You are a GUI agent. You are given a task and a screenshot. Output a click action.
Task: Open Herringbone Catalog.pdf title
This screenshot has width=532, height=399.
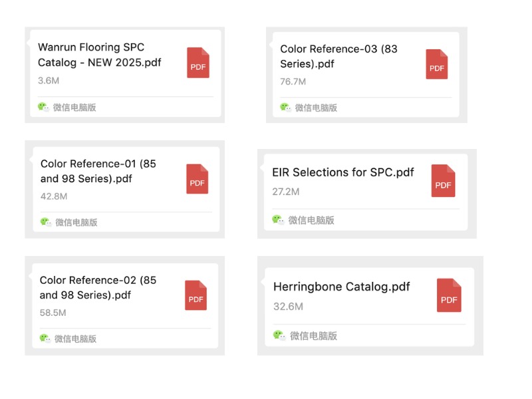342,287
